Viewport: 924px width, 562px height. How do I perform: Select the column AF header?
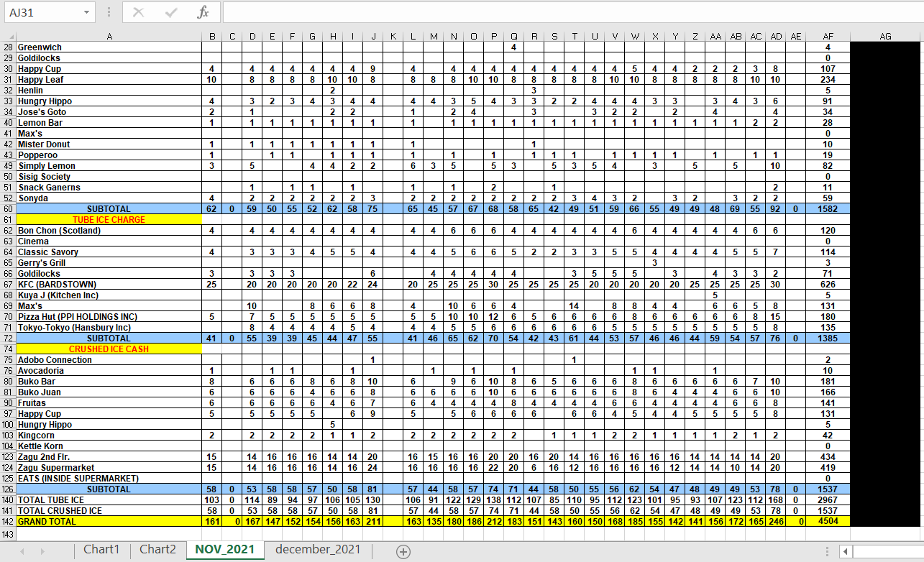tap(828, 36)
